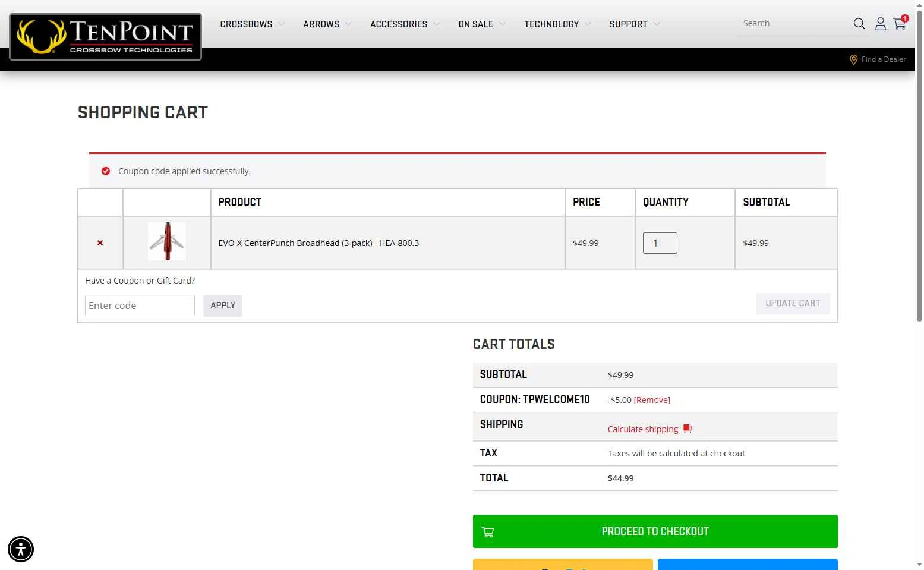Open the Arrows menu

[x=321, y=24]
